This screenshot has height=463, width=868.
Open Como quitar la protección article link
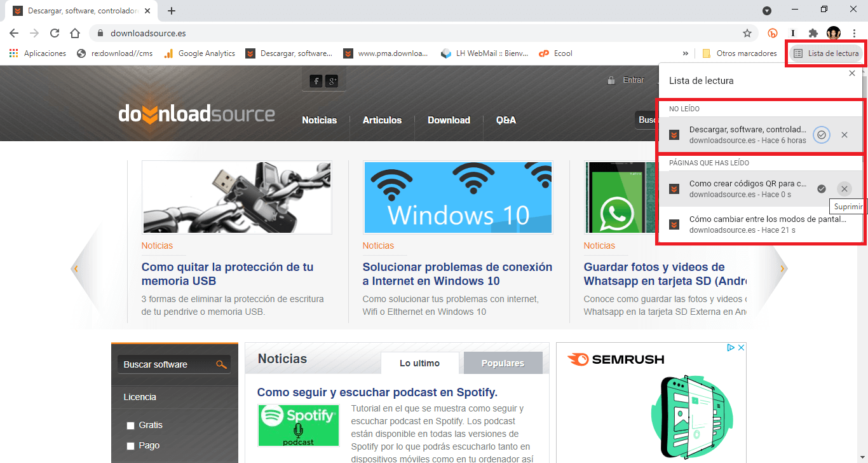click(x=227, y=274)
